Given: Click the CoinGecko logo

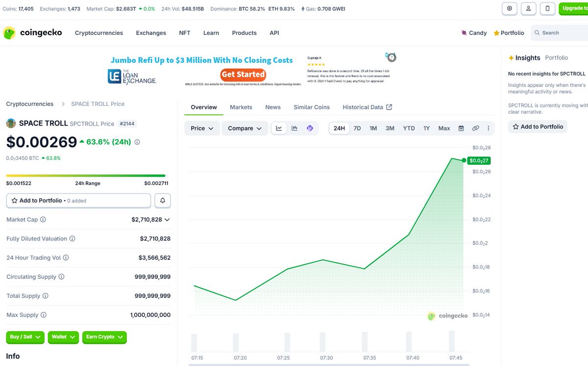Looking at the screenshot, I should click(32, 33).
